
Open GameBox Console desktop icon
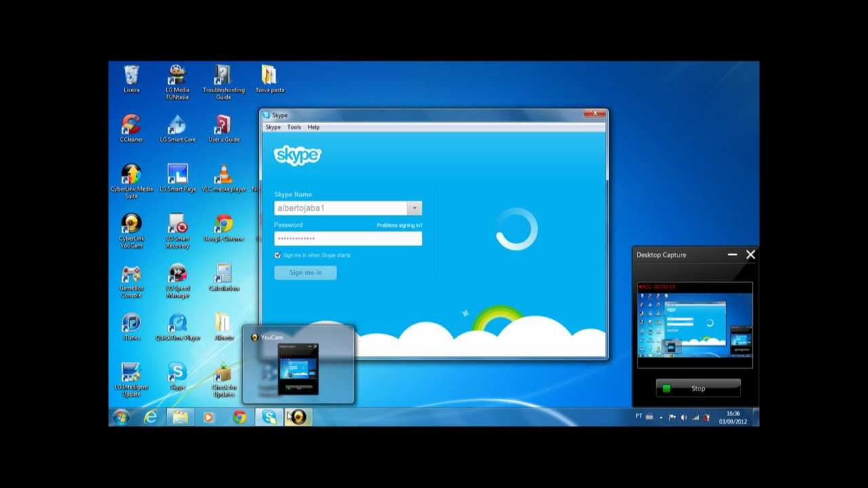pos(132,281)
